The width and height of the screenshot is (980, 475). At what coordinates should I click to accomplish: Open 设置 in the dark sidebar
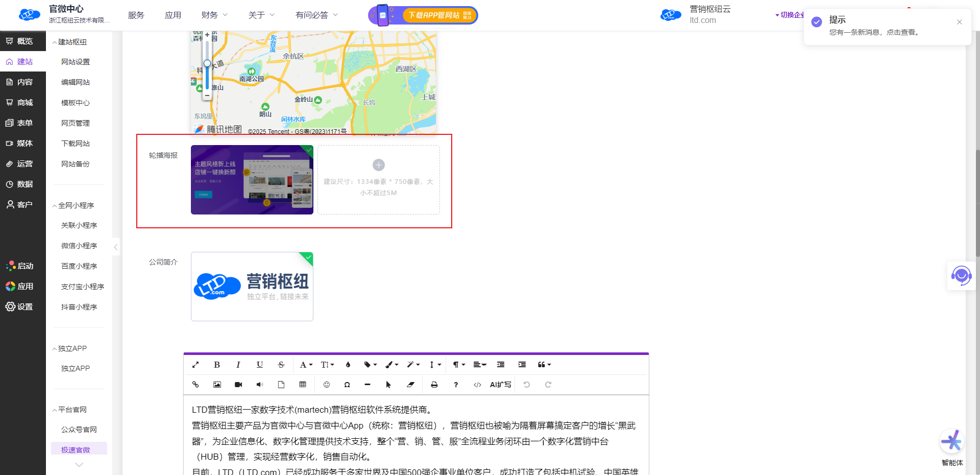(23, 306)
